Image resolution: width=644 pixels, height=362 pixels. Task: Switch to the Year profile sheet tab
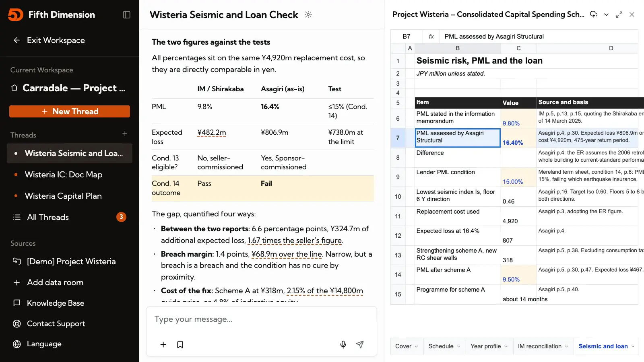(485, 346)
